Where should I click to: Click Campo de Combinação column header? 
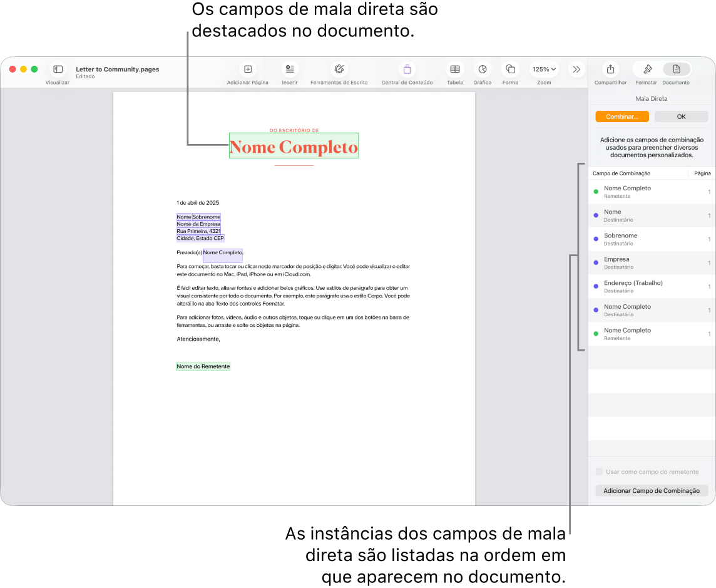coord(621,173)
